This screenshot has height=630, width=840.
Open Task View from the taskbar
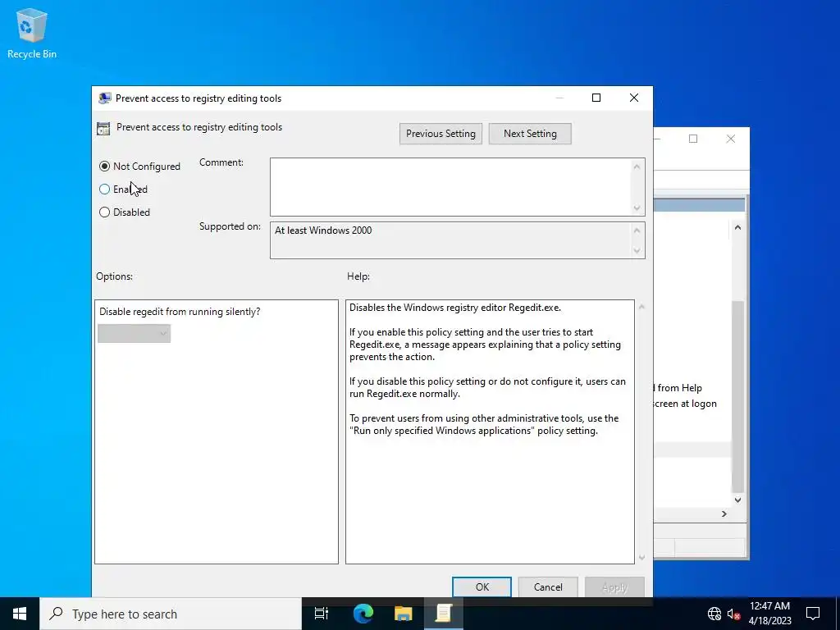point(322,614)
